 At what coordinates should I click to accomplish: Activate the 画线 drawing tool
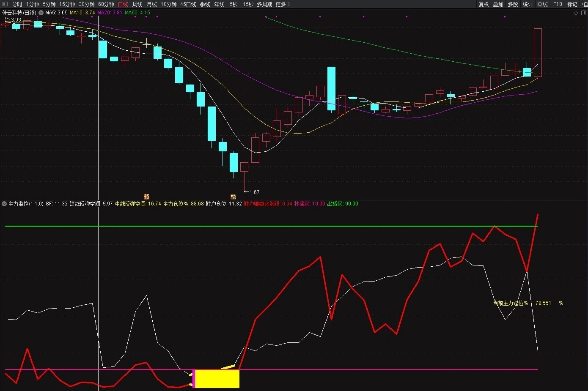[x=543, y=4]
